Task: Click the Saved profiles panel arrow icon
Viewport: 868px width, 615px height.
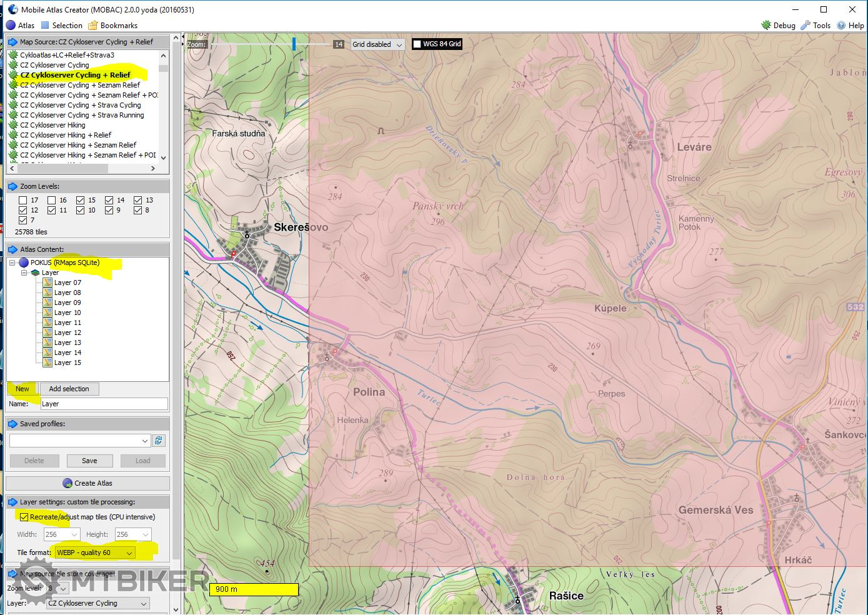Action: [x=12, y=424]
